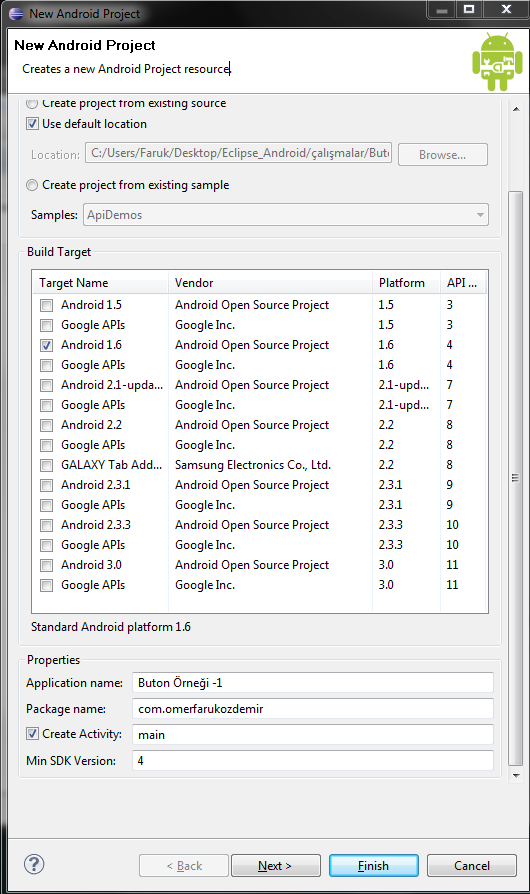
Task: Select Samsung Electronics Co., Ltd. vendor cell
Action: [253, 465]
